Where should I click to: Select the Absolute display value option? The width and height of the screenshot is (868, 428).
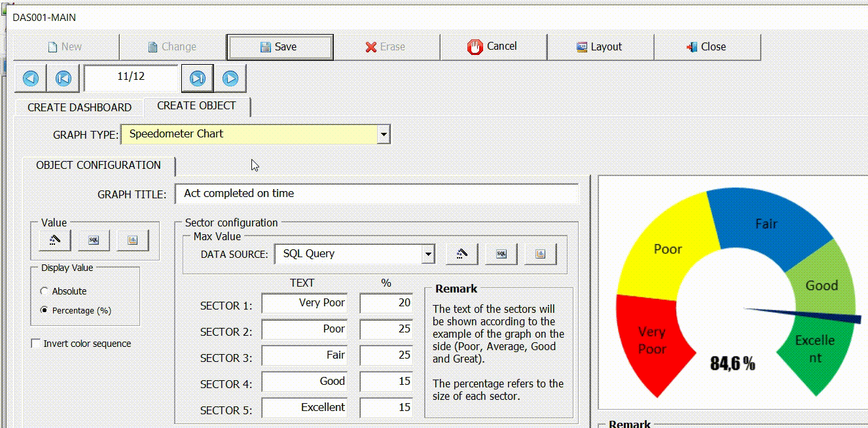coord(45,291)
